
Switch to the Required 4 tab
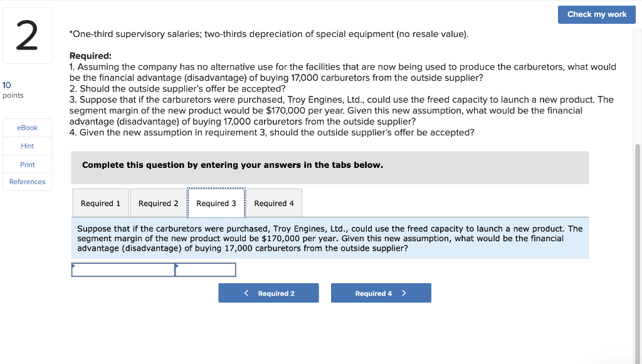click(x=274, y=203)
